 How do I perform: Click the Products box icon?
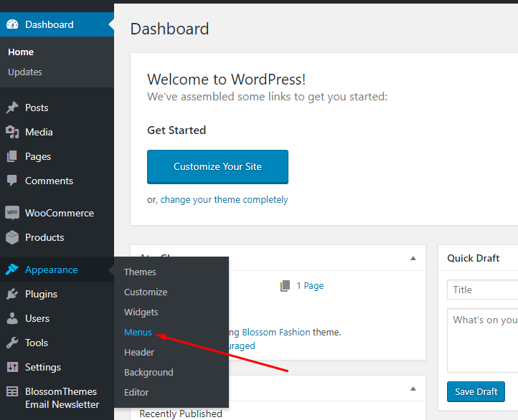coord(12,237)
